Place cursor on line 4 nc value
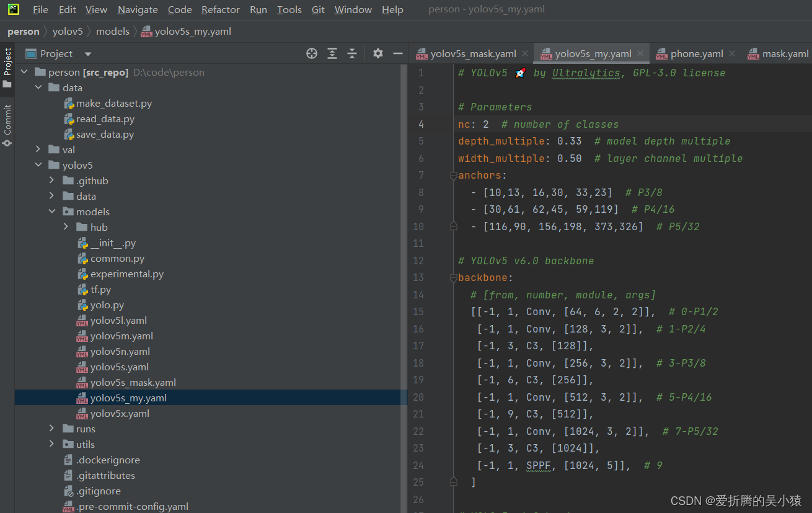 [x=486, y=124]
